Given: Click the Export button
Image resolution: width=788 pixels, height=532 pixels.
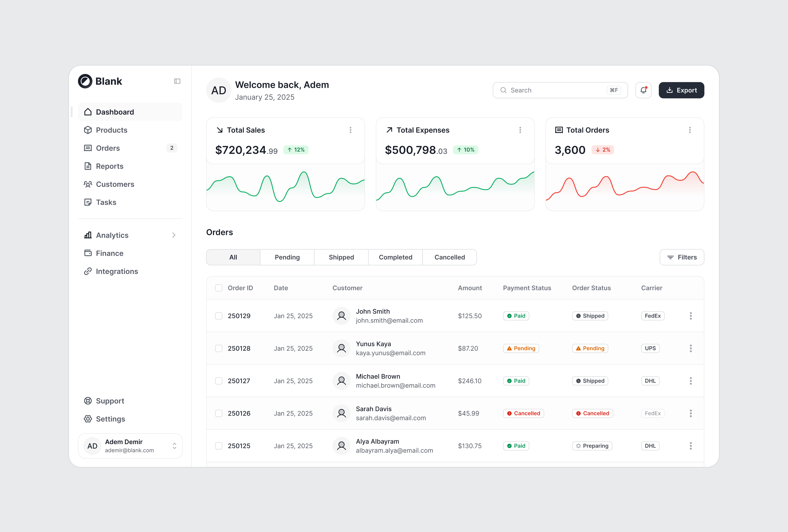Looking at the screenshot, I should (681, 90).
